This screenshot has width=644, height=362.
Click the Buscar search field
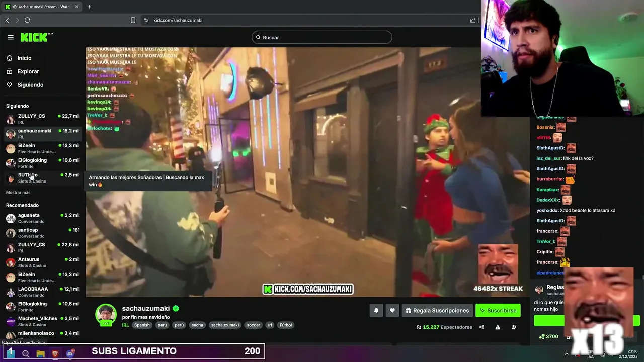coord(322,37)
